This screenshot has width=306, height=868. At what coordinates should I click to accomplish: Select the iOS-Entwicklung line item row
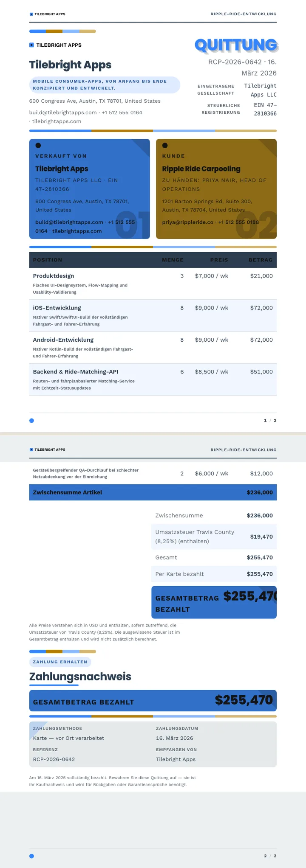(153, 315)
